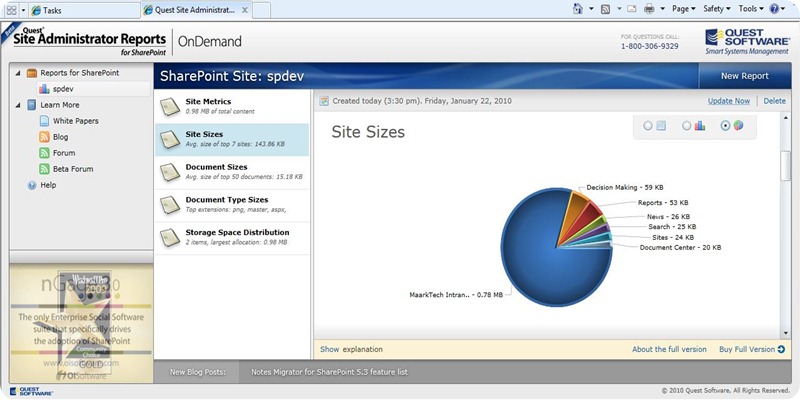Click the Read Mail envelope icon
The width and height of the screenshot is (800, 400).
632,9
